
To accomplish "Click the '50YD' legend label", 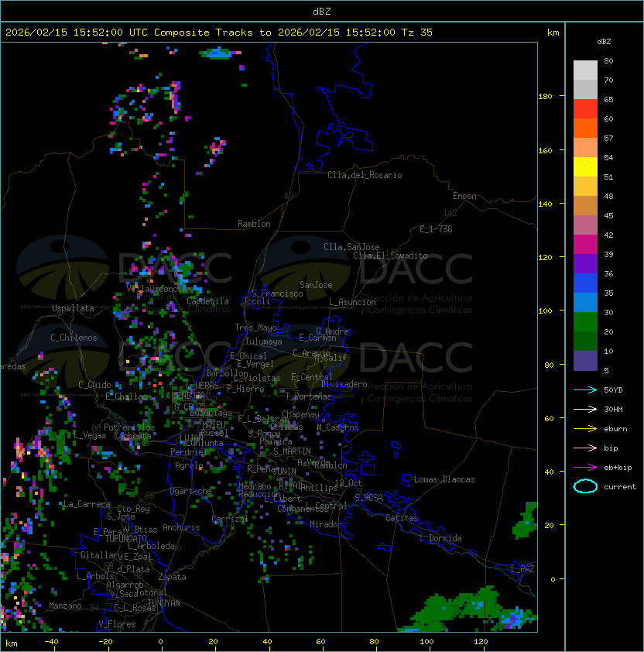I will (613, 390).
